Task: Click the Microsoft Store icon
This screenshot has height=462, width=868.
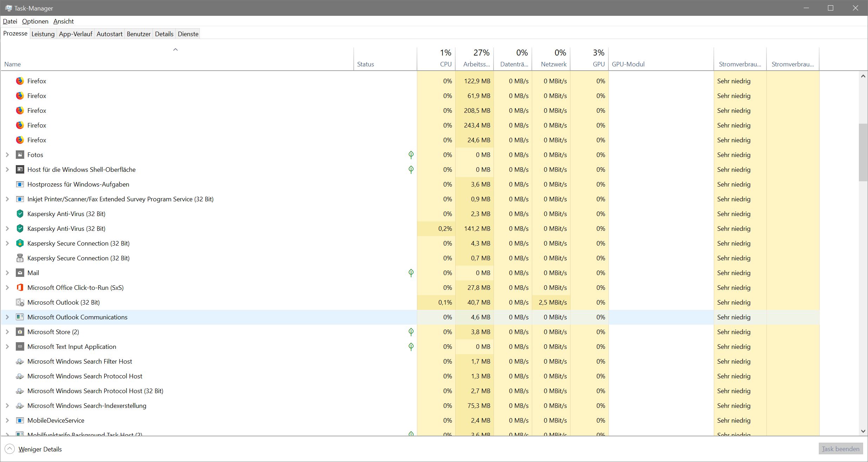Action: click(x=20, y=332)
